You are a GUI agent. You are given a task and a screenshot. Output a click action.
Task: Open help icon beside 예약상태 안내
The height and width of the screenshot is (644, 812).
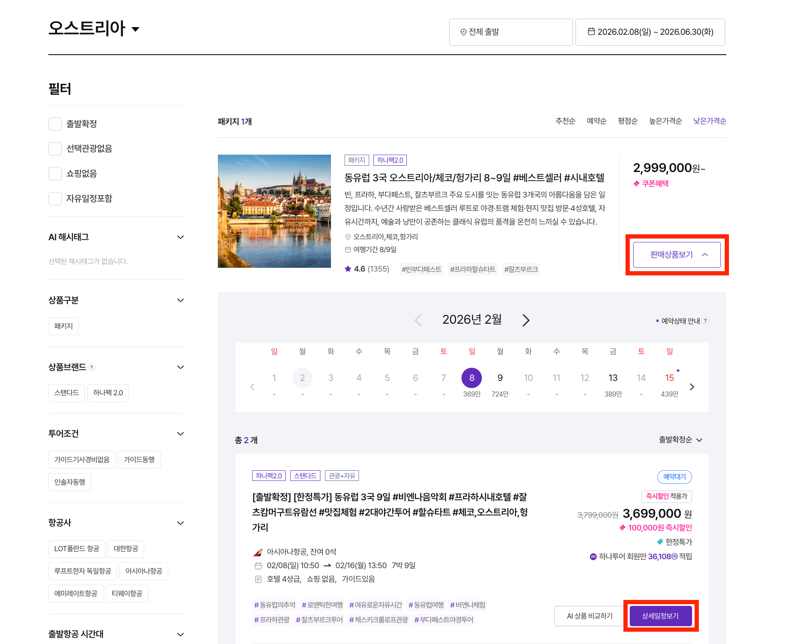tap(705, 321)
